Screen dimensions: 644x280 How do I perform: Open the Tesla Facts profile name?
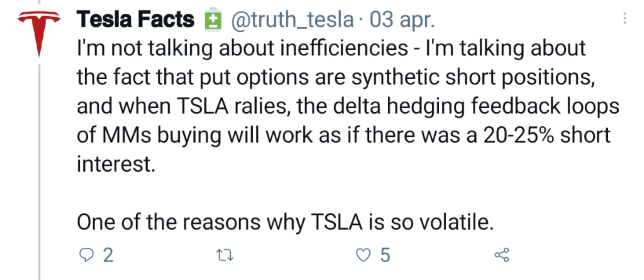pos(135,19)
